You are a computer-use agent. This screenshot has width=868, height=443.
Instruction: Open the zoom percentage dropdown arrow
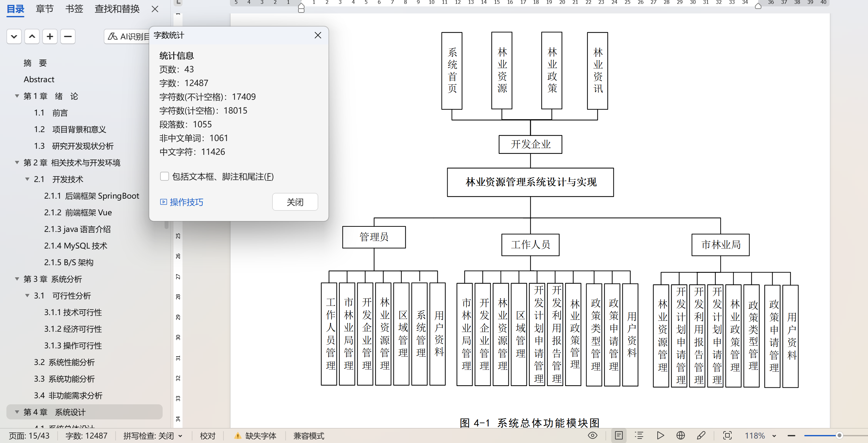coord(774,436)
